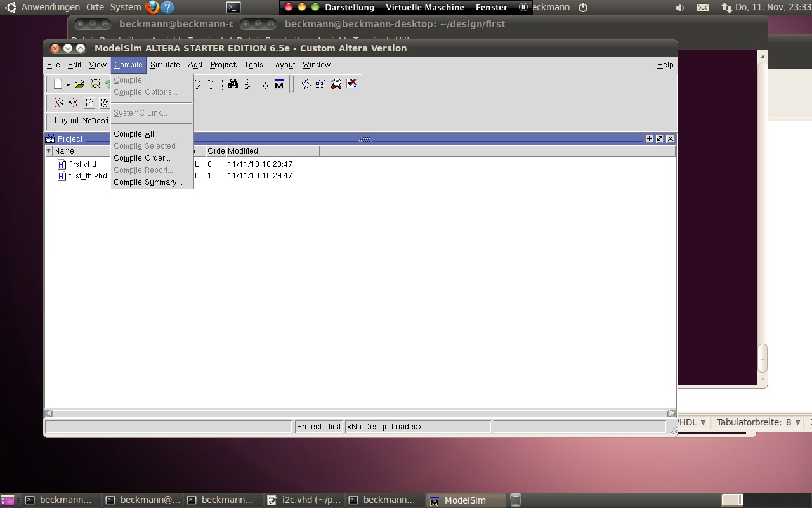Click the Name column sort triangle
This screenshot has width=812, height=508.
tap(48, 151)
